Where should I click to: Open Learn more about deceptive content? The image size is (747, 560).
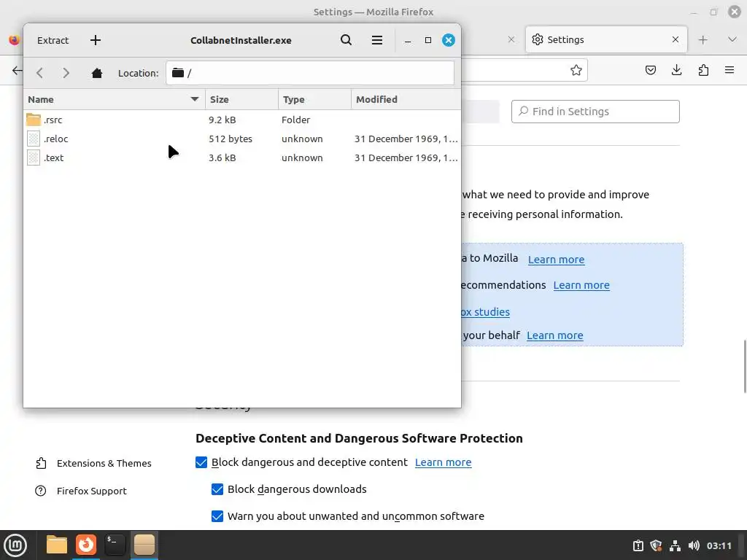(443, 462)
